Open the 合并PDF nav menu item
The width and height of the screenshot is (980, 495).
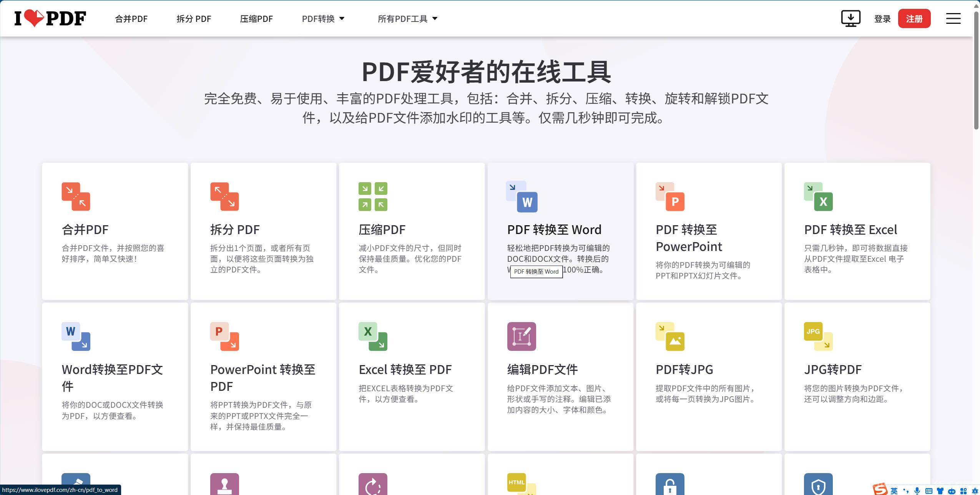[131, 19]
